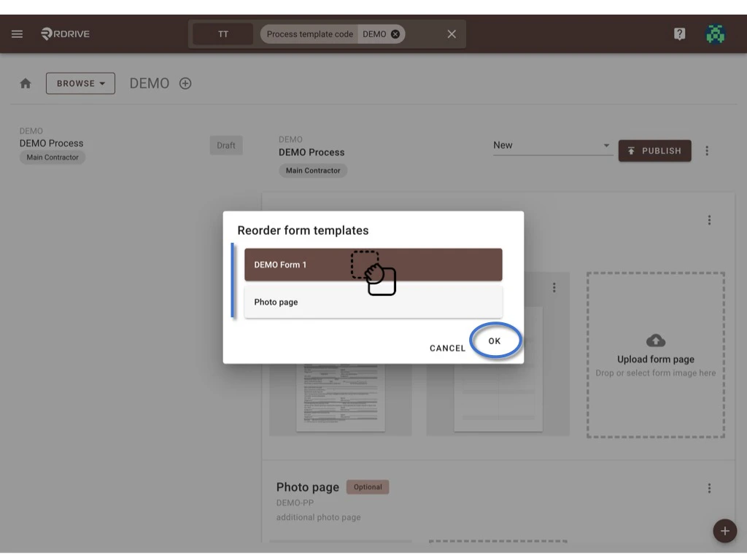Click the add icon next to DEMO title

(x=185, y=83)
